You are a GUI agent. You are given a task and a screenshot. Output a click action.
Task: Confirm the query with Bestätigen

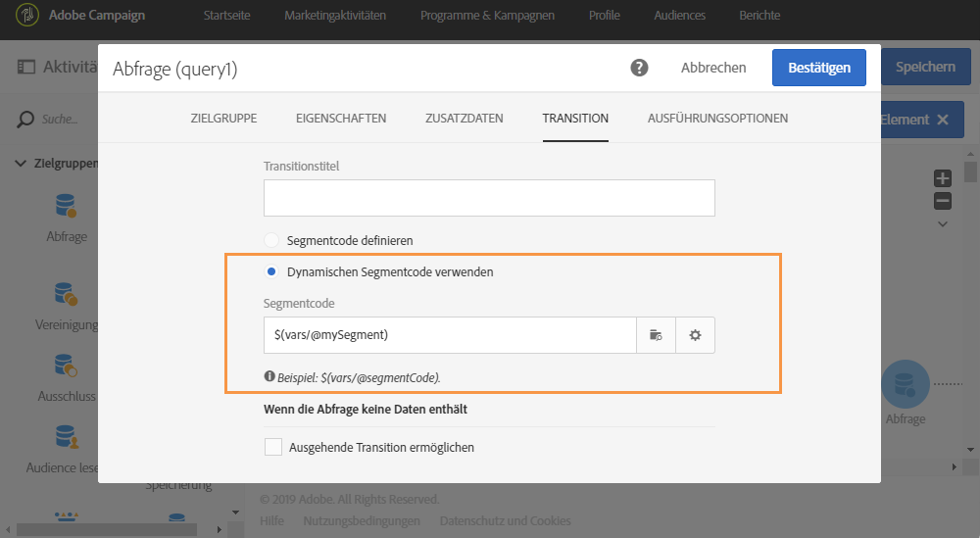[x=818, y=68]
